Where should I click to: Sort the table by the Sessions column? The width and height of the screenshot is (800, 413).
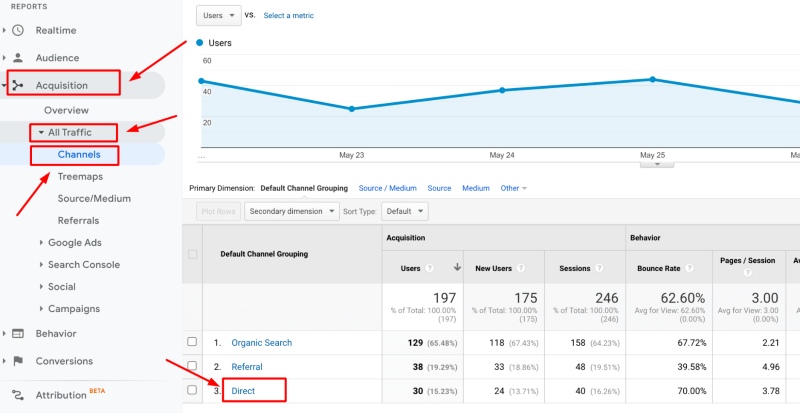(574, 268)
